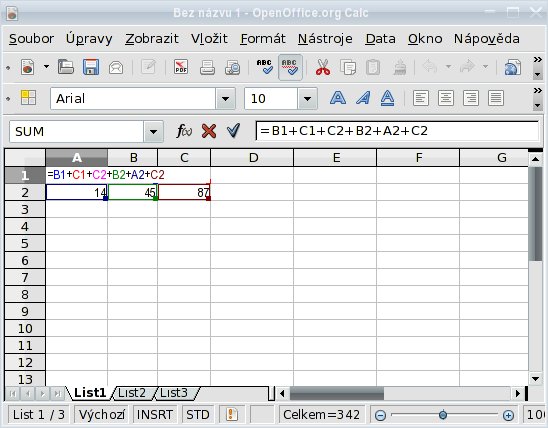Click the column D header

(x=252, y=158)
